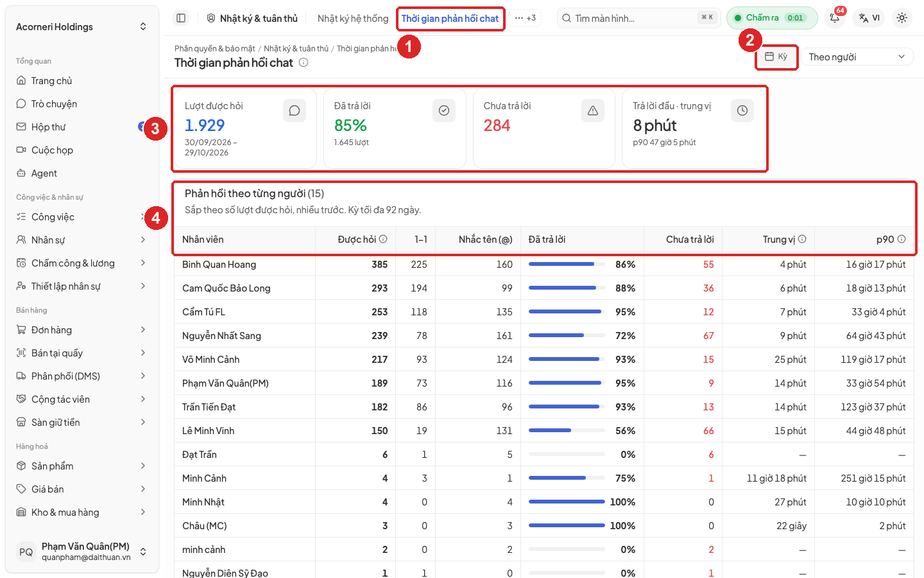Click the envelope icon beside Hộp thư
This screenshot has width=924, height=578.
(21, 127)
